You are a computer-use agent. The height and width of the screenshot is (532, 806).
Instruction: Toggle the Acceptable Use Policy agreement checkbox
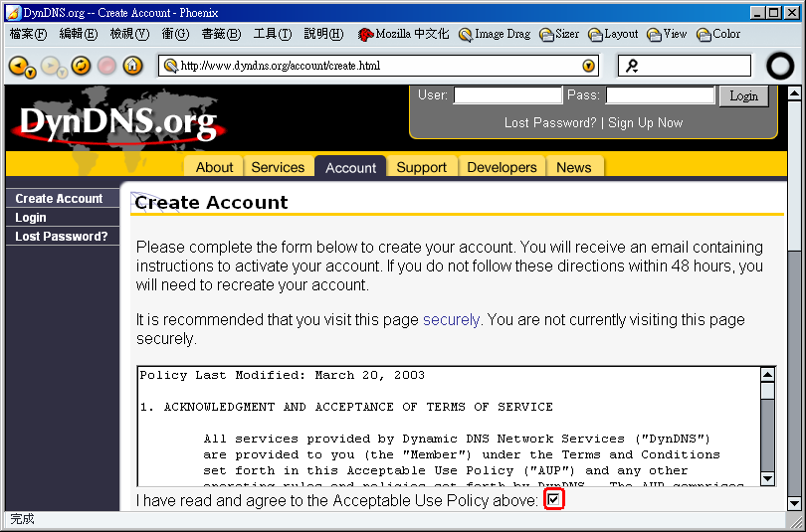click(x=553, y=499)
